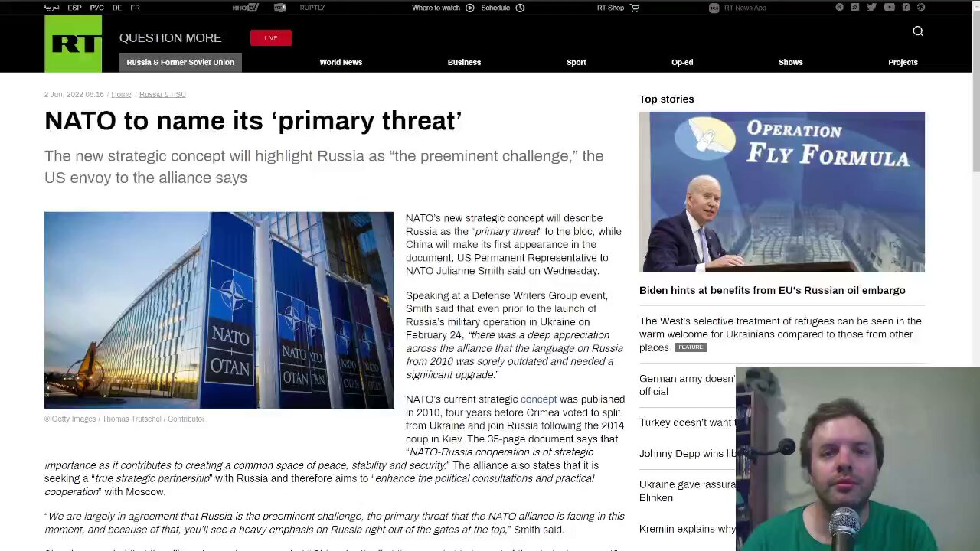The height and width of the screenshot is (551, 980).
Task: Click the play icon beside Where to watch
Action: coord(470,8)
